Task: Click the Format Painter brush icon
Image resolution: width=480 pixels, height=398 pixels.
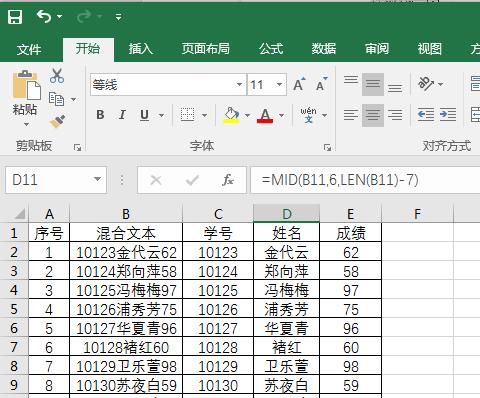Action: pyautogui.click(x=57, y=122)
